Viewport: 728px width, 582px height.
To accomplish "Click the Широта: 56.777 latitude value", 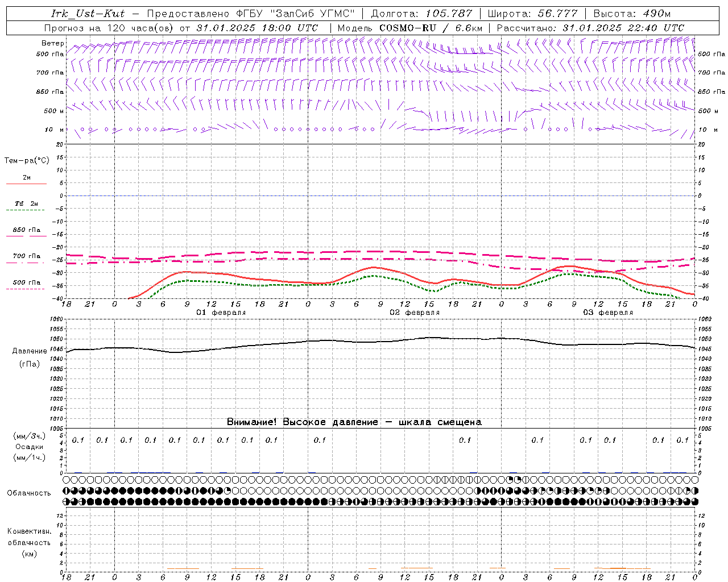I will 533,14.
